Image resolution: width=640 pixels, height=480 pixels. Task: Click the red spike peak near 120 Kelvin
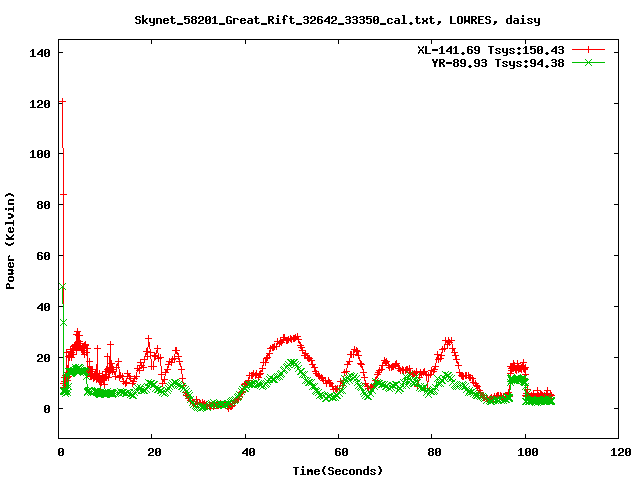coord(62,101)
